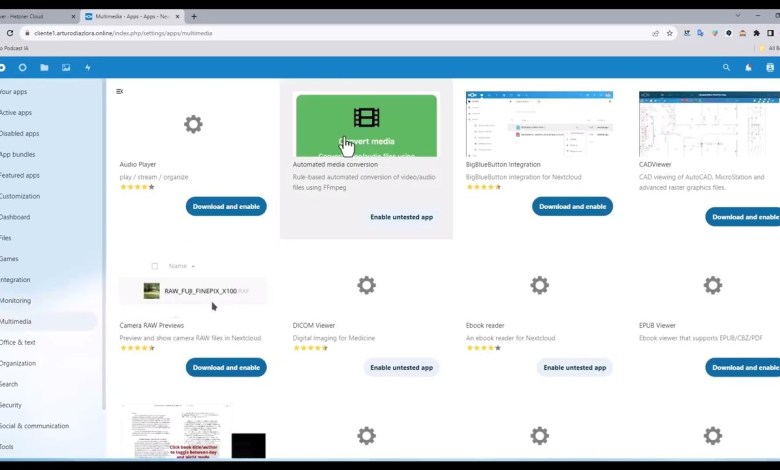Viewport: 780px width, 470px height.
Task: Open Photos app in Nextcloud header
Action: [x=66, y=67]
